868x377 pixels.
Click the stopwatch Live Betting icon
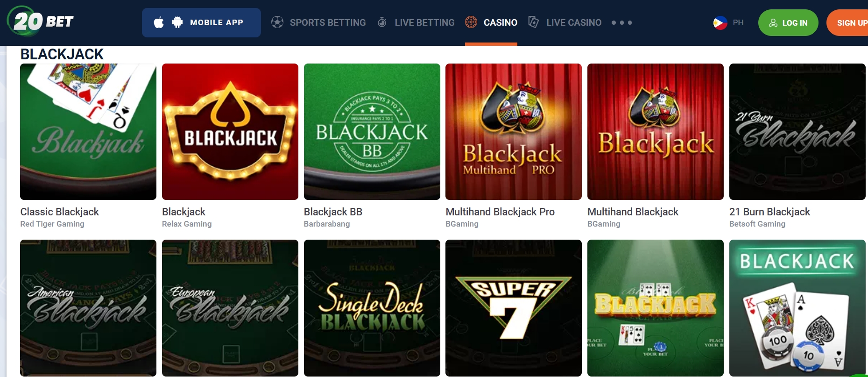coord(382,22)
